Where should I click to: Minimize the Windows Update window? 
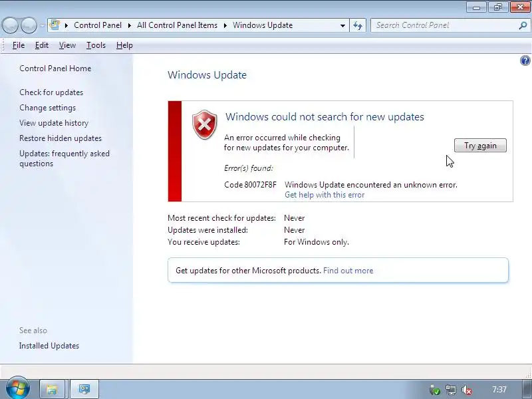click(x=476, y=7)
